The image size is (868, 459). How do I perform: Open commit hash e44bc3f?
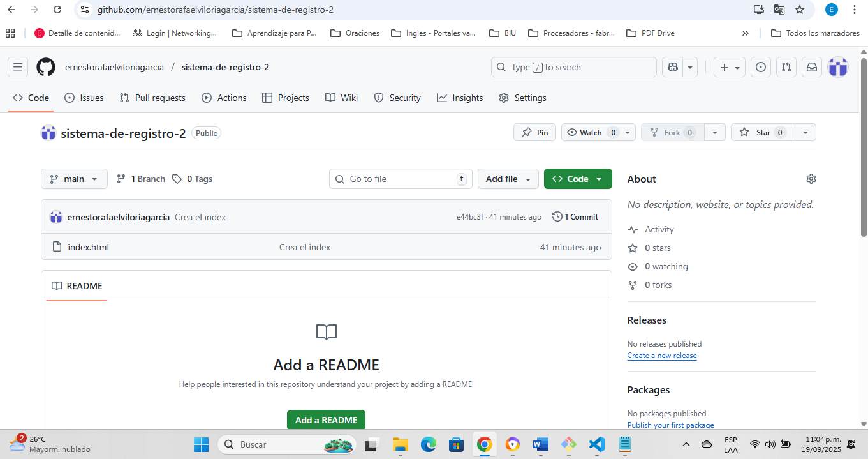470,217
